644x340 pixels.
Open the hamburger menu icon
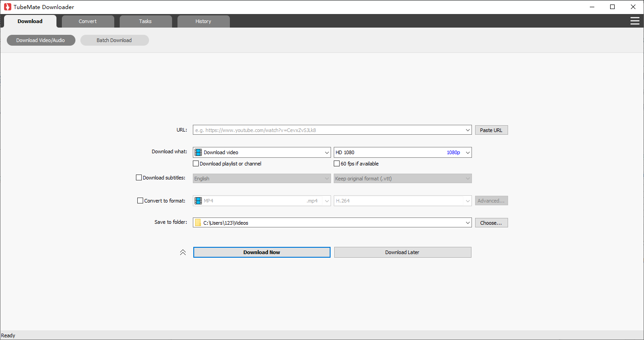pyautogui.click(x=635, y=21)
